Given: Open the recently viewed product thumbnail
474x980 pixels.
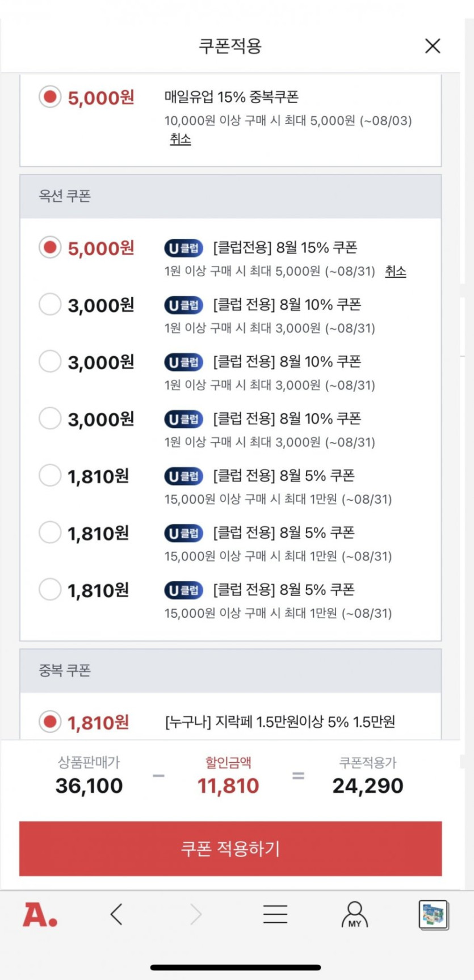Looking at the screenshot, I should tap(434, 914).
